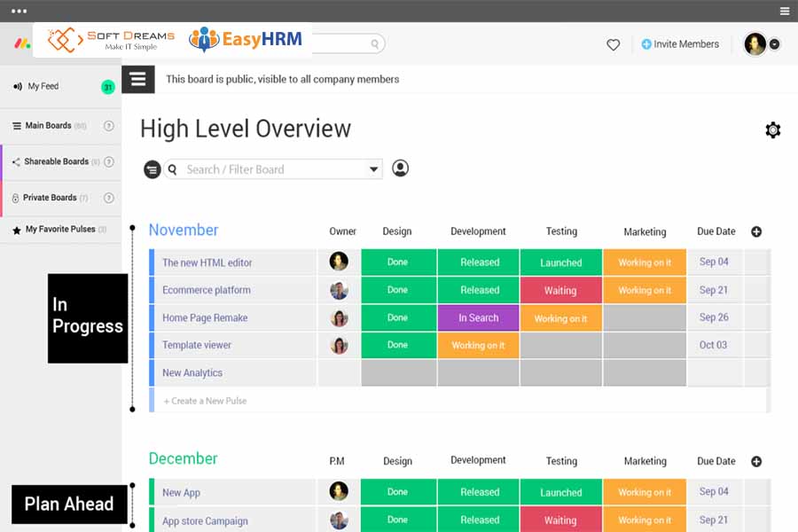Click the search magnifier in top search box
The width and height of the screenshot is (798, 532).
click(x=374, y=43)
